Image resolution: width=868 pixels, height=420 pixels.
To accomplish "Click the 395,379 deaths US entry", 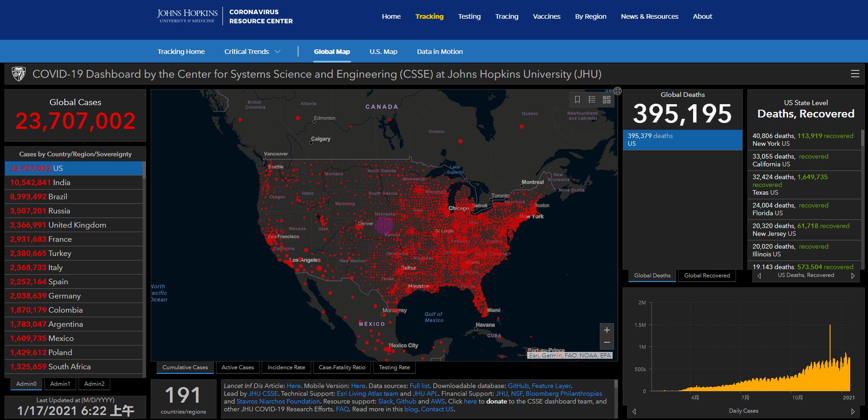I will pyautogui.click(x=683, y=140).
